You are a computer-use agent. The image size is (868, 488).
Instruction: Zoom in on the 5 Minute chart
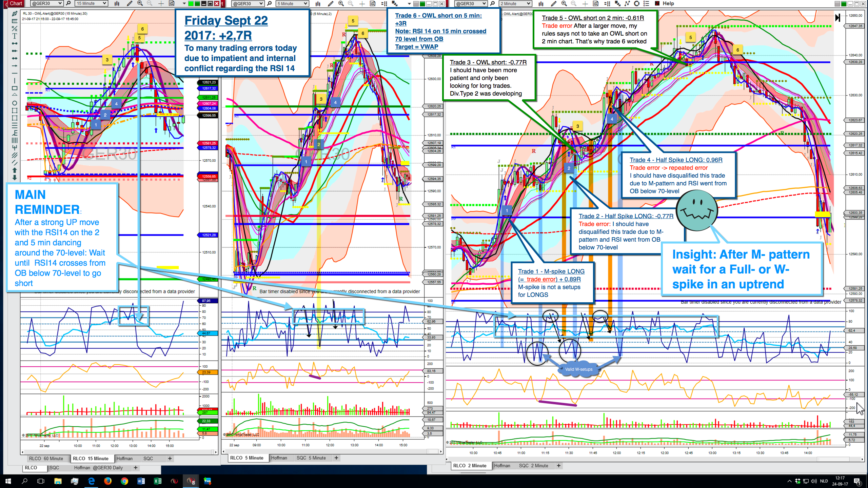pyautogui.click(x=341, y=3)
